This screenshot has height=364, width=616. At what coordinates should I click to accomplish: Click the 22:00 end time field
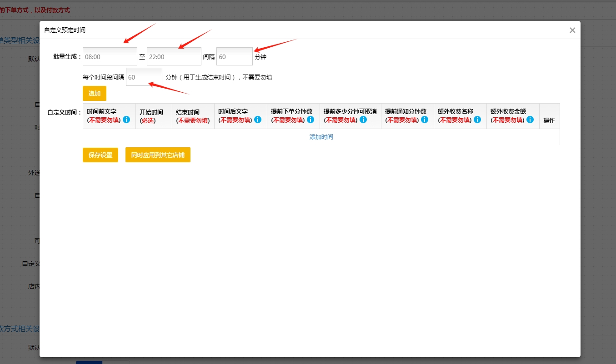click(x=174, y=57)
